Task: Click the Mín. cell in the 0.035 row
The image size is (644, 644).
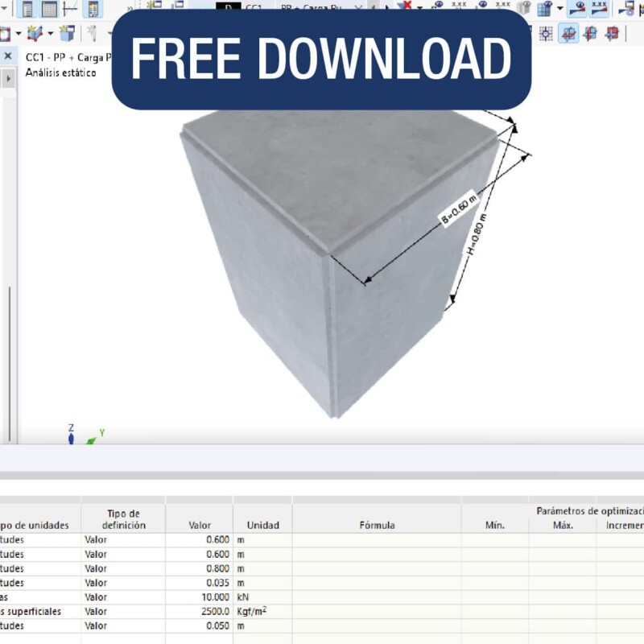Action: coord(495,583)
